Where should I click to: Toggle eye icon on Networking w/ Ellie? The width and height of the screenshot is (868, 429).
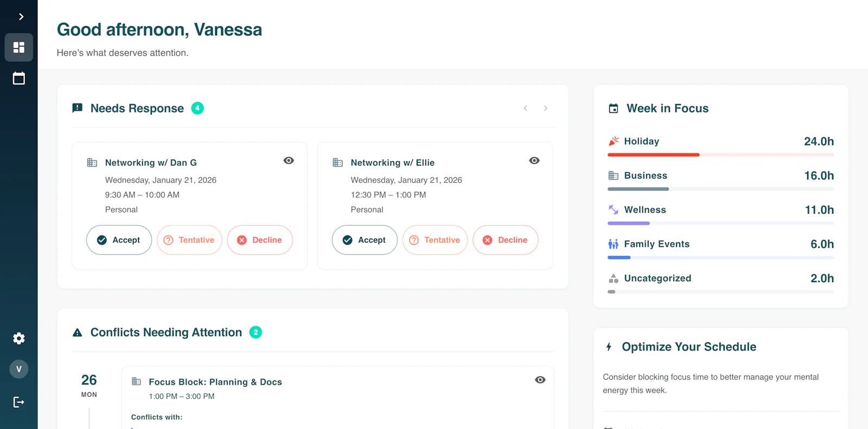pos(534,161)
